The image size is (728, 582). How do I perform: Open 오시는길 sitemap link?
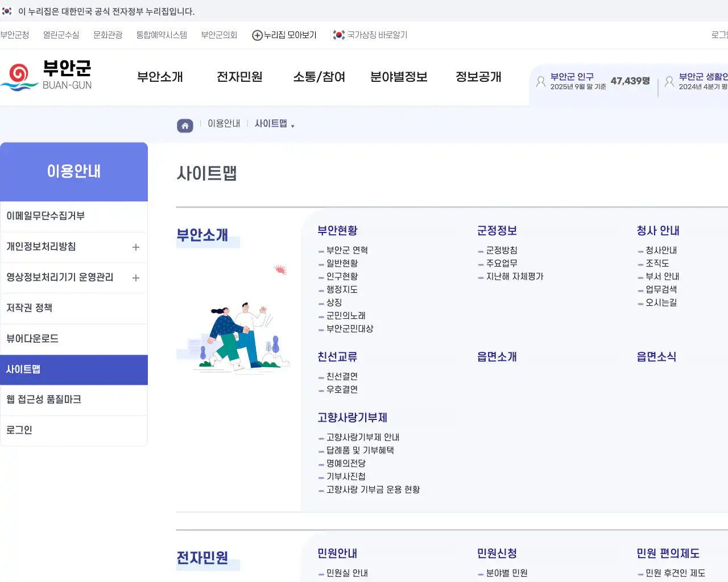click(661, 302)
